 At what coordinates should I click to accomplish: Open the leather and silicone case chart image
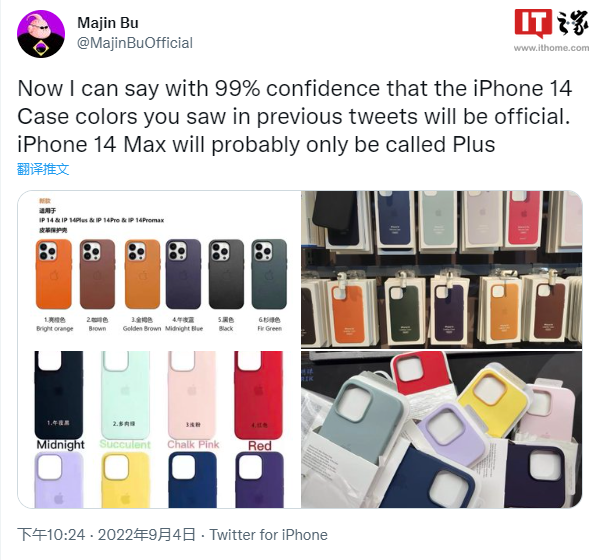[x=159, y=349]
